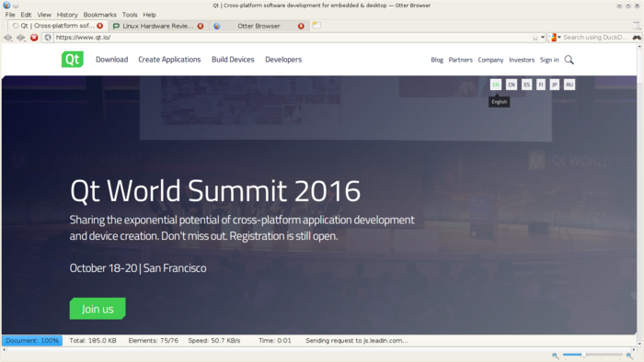Open the Download navigation link
Screen dimensions: 644x362
[111, 60]
